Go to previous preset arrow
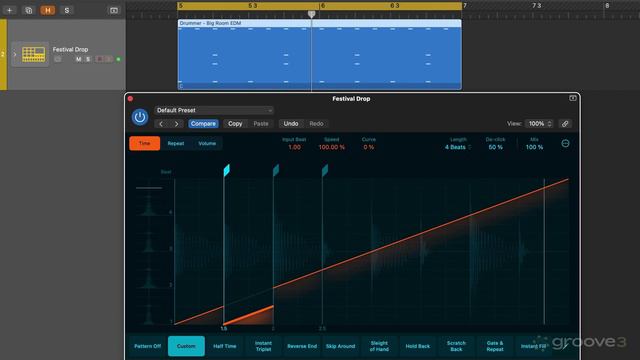 pos(161,124)
